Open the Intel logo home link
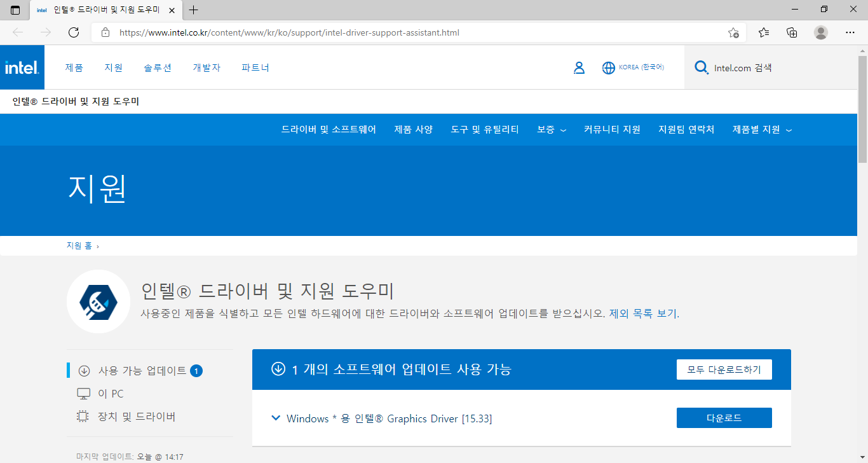This screenshot has width=868, height=463. (22, 67)
